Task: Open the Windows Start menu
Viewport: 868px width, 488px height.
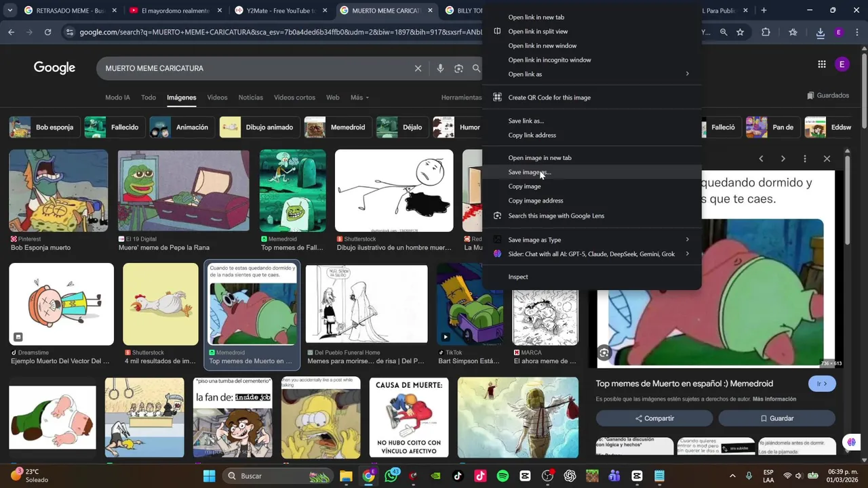Action: 209,476
